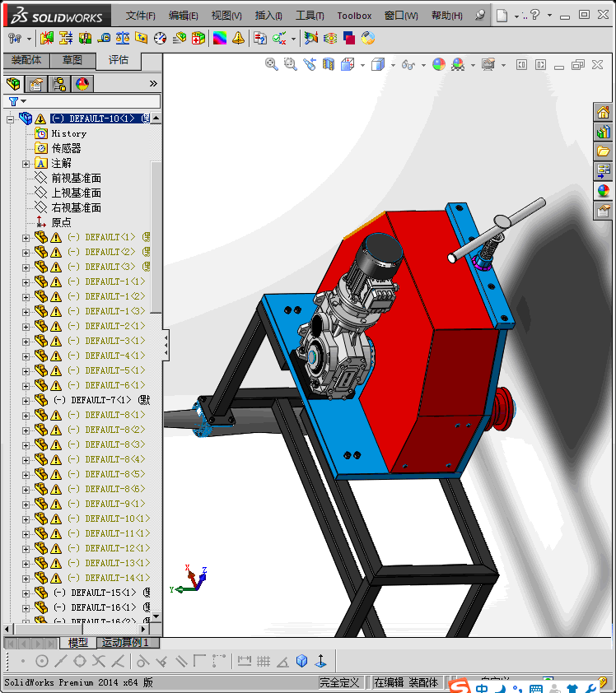The width and height of the screenshot is (616, 693).
Task: Expand the 注解 annotations folder
Action: (x=26, y=164)
